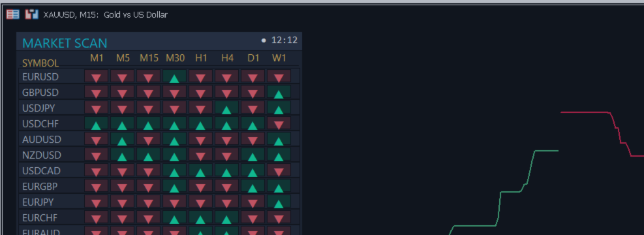Viewport: 644px width, 235px height.
Task: Click USDCHF W1 down arrow cell
Action: 279,123
